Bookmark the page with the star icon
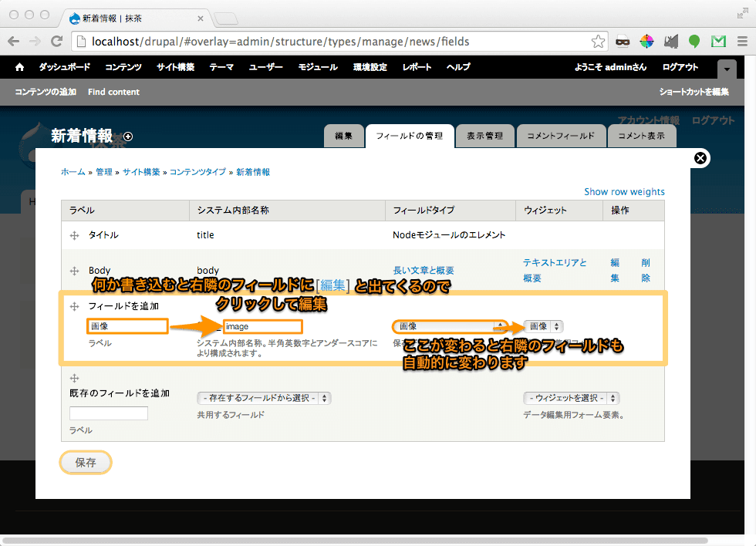This screenshot has width=756, height=546. click(598, 42)
